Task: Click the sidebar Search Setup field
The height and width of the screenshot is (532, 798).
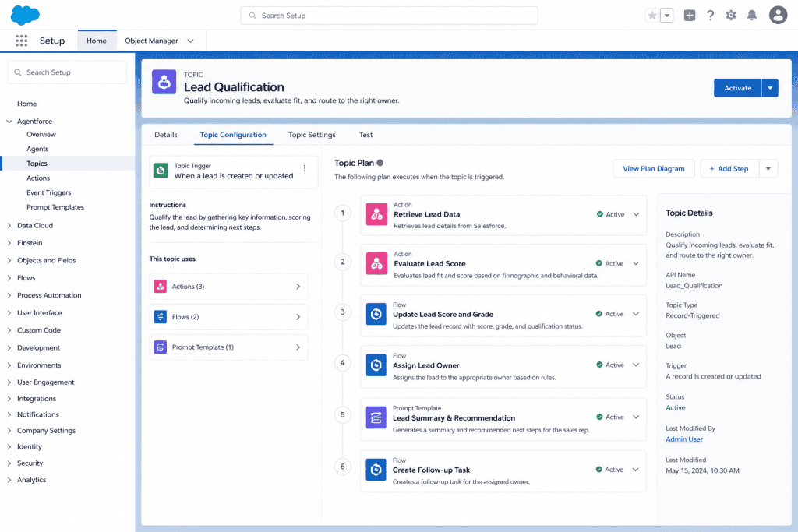Action: pos(67,72)
